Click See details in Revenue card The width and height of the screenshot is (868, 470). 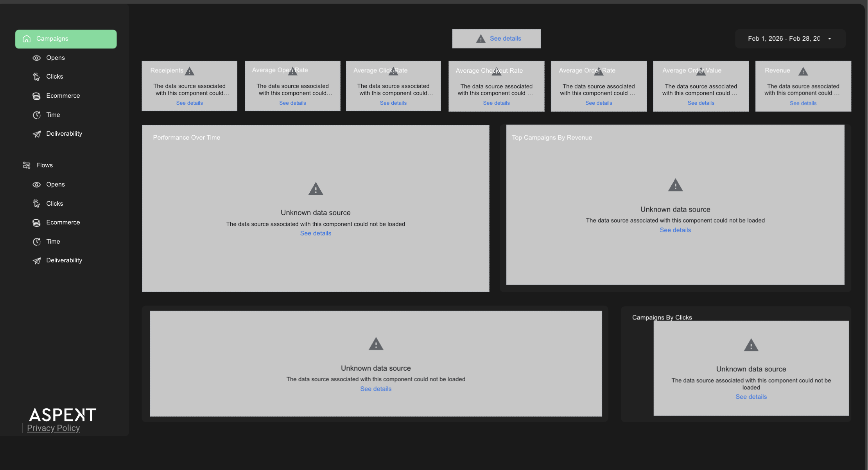tap(803, 103)
